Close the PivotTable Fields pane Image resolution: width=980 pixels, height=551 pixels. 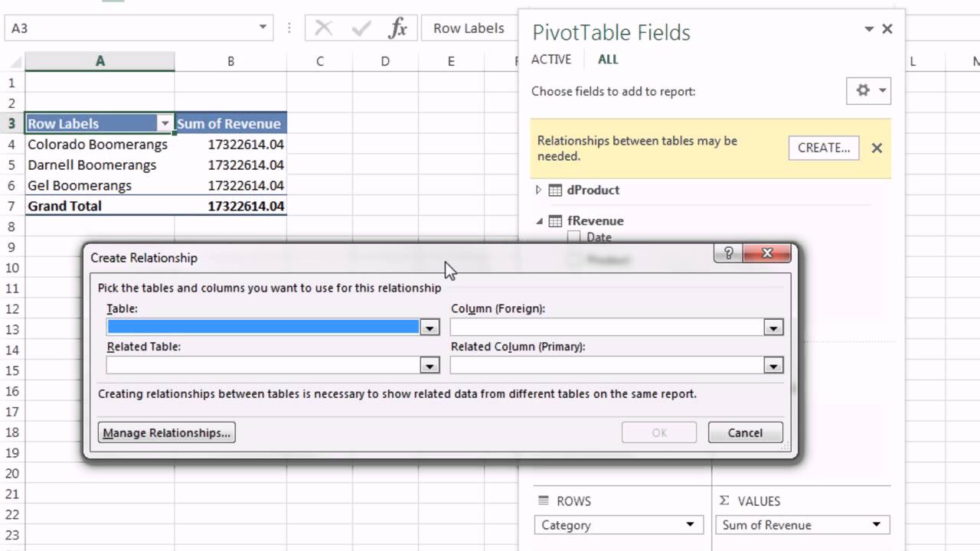point(887,29)
